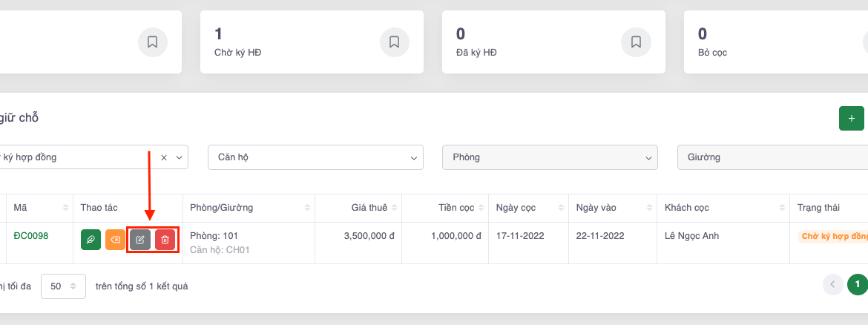Open the 50 rows-per-page selector

point(62,286)
